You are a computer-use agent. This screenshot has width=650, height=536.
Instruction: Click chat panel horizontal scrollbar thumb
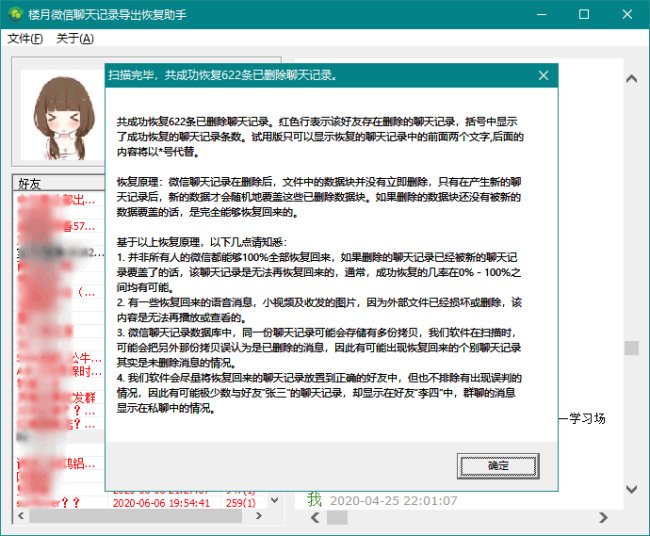coord(337,517)
